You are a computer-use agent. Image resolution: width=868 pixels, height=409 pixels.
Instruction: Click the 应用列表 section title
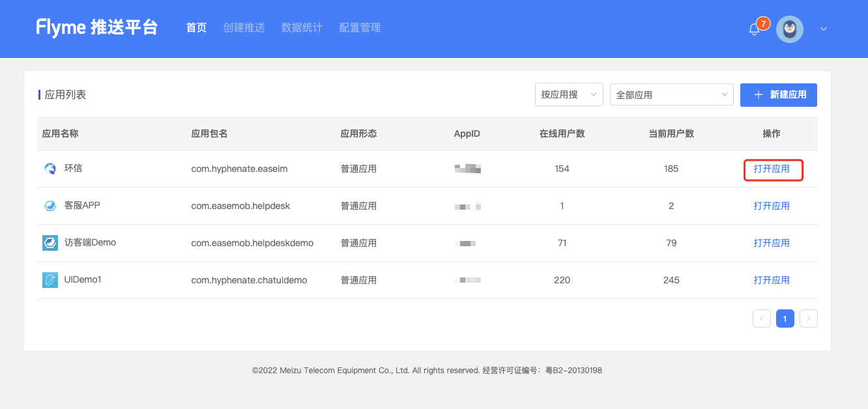point(65,94)
